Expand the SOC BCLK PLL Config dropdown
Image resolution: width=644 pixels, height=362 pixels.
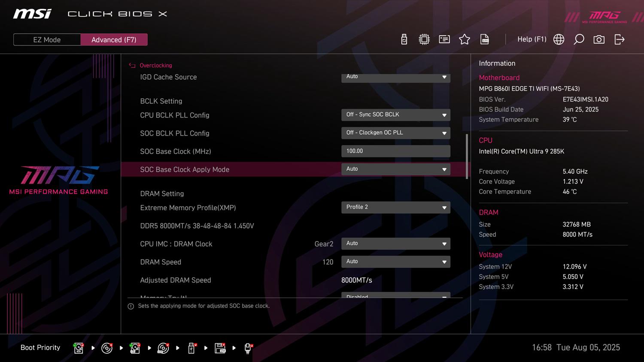click(x=395, y=133)
